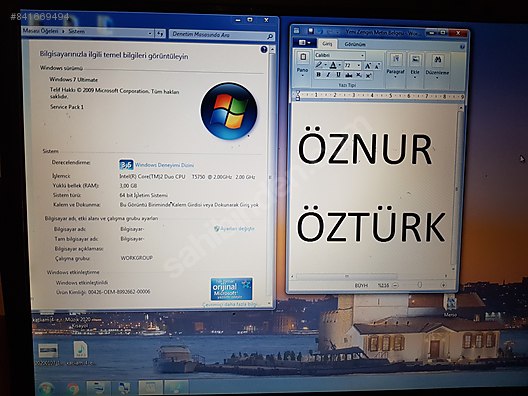Viewport: 528px width, 396px height.
Task: Click the zoom in plus button in WordPad
Action: coord(443,285)
